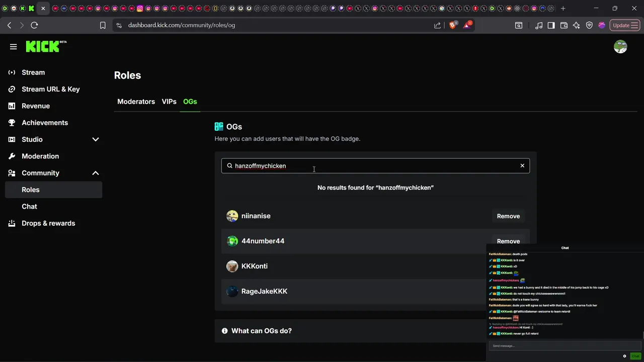Click 44number44 avatar
The image size is (644, 362).
pyautogui.click(x=232, y=241)
